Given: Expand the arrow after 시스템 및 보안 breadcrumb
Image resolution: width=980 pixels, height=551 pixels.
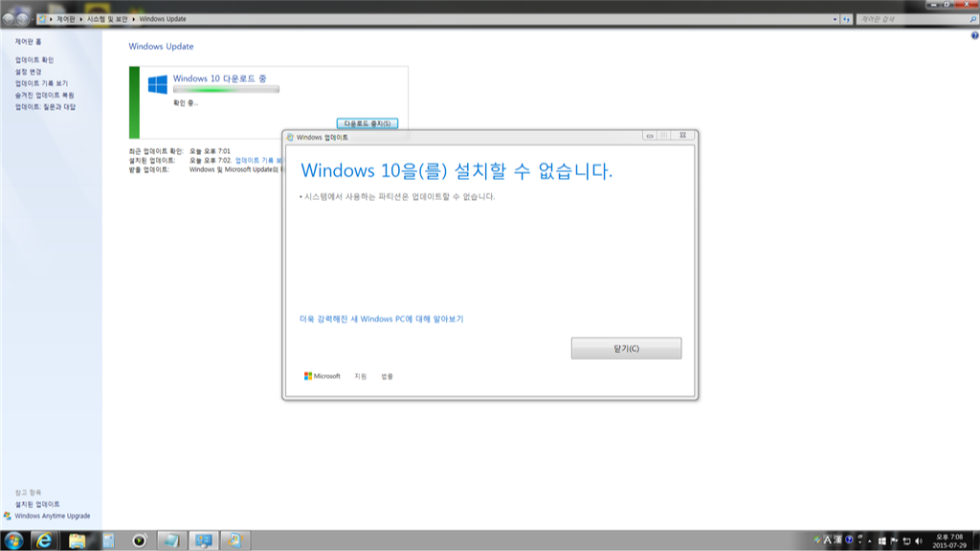Looking at the screenshot, I should [x=133, y=19].
